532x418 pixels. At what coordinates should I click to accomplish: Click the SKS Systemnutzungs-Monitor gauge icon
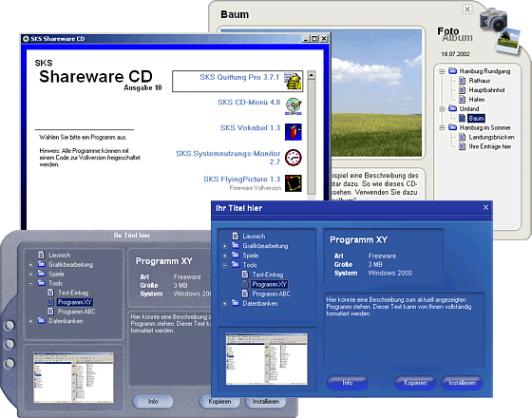tap(294, 158)
